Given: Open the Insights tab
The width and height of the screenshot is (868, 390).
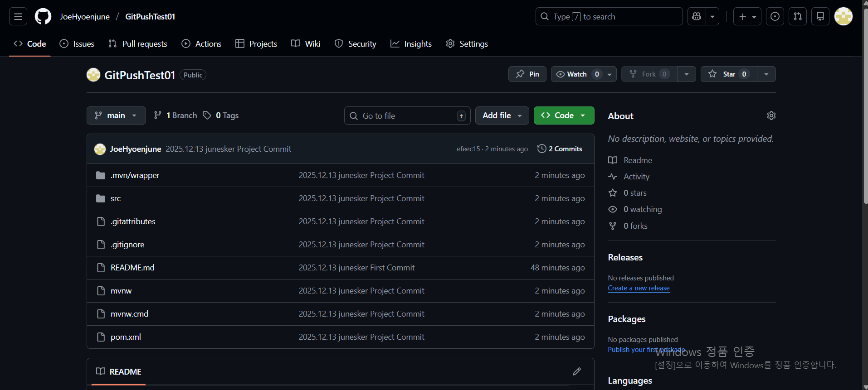Looking at the screenshot, I should click(411, 44).
